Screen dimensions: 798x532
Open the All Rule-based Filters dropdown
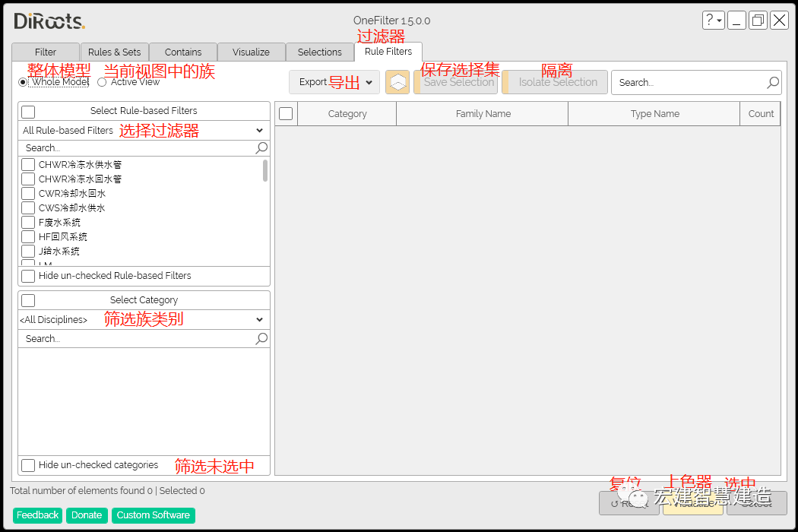pyautogui.click(x=261, y=130)
